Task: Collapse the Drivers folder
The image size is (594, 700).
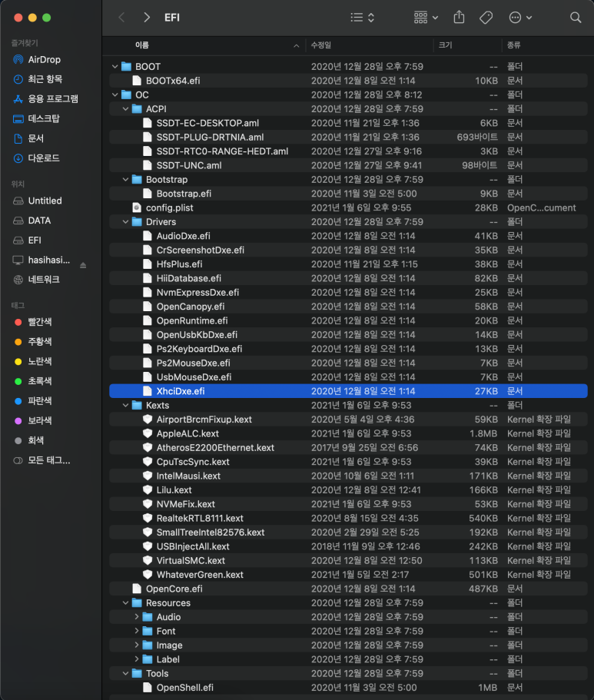Action: click(x=125, y=221)
